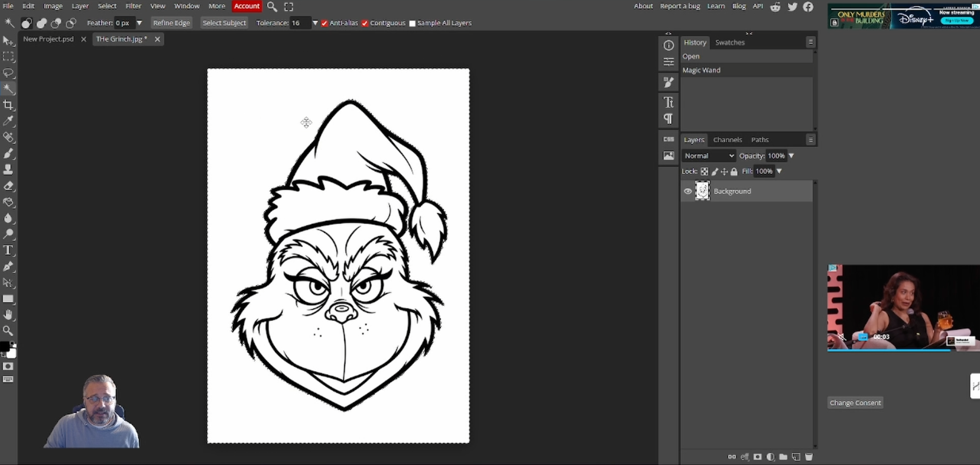The height and width of the screenshot is (465, 980).
Task: Click the Tolerance input field
Action: 299,23
